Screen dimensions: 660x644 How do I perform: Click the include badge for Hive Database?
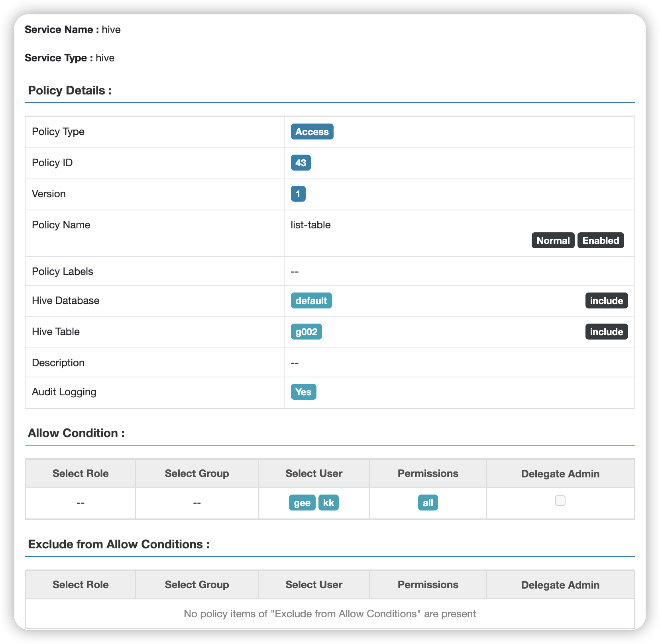click(x=606, y=301)
